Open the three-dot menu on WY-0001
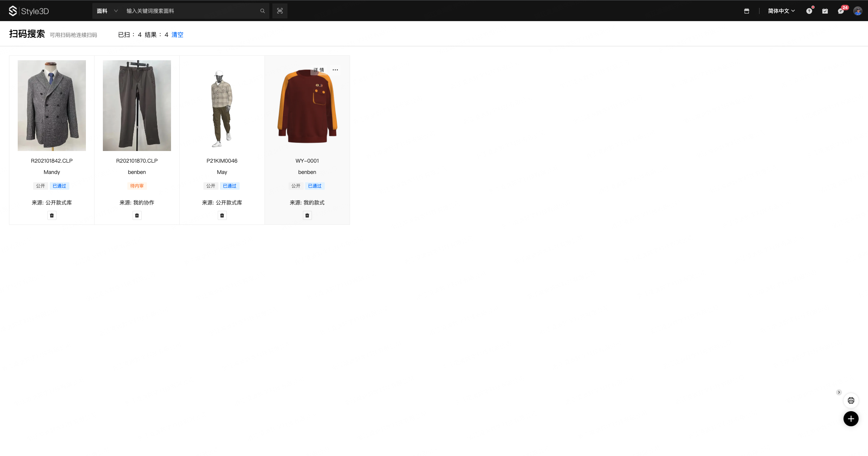This screenshot has height=456, width=868. click(x=335, y=70)
